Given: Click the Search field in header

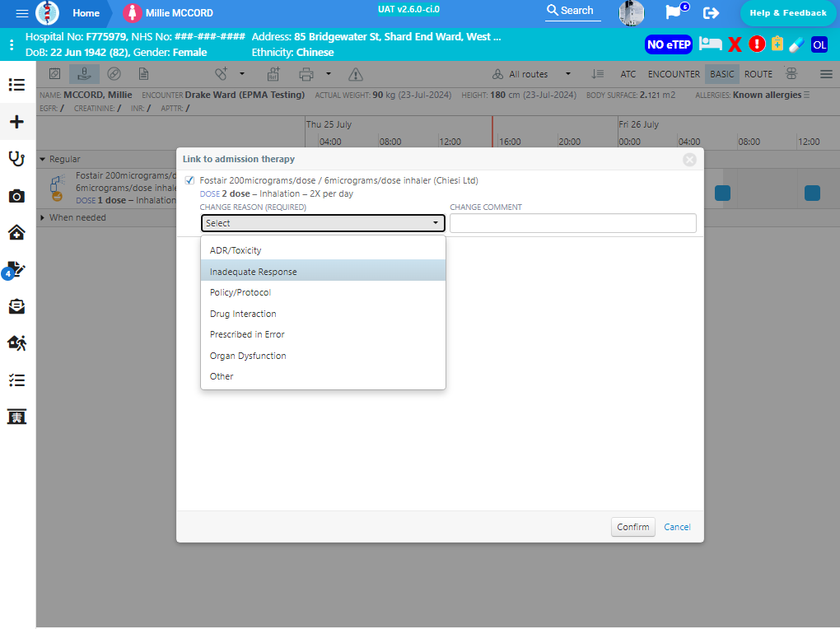Looking at the screenshot, I should [x=572, y=11].
